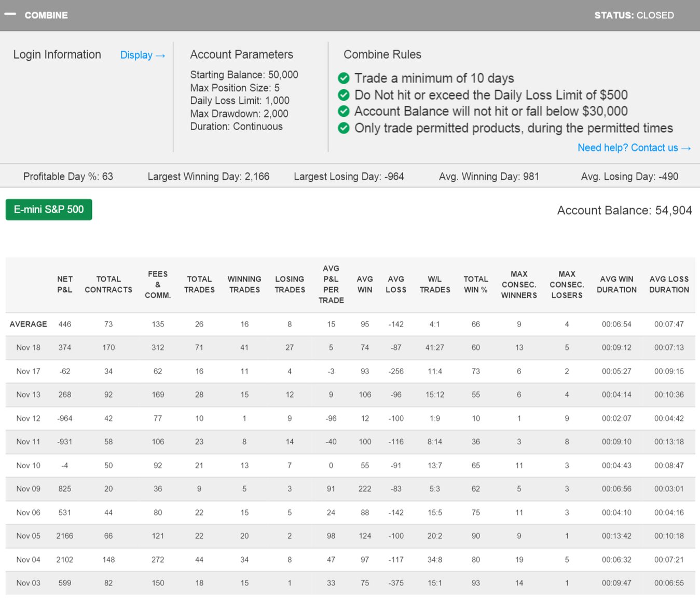Click green check beside Account Balance rule
This screenshot has width=700, height=598.
click(x=344, y=111)
